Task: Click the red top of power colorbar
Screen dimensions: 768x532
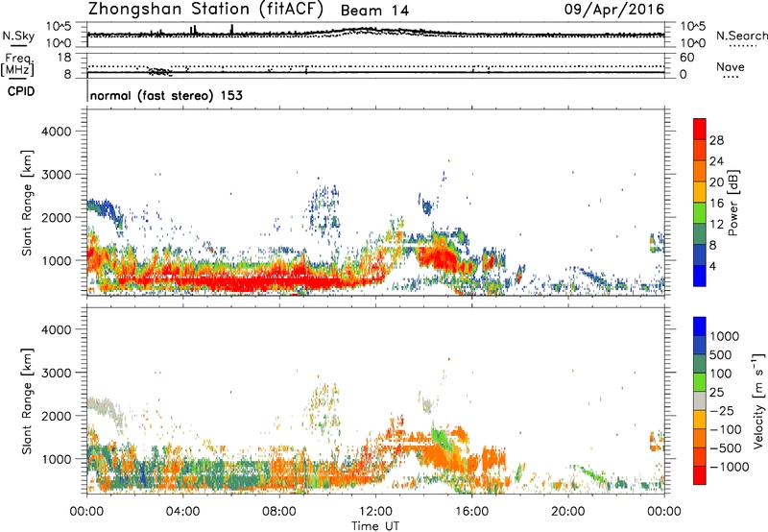Action: 700,129
